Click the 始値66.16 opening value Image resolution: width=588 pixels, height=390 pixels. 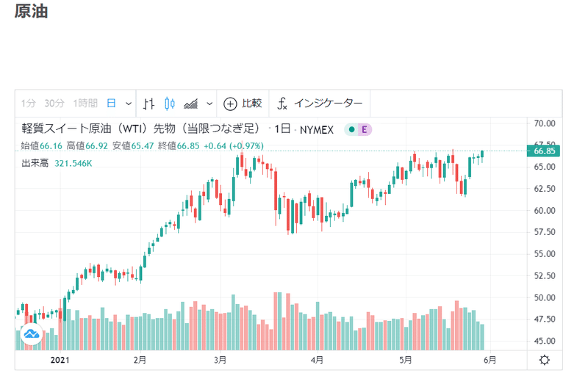[x=42, y=145]
